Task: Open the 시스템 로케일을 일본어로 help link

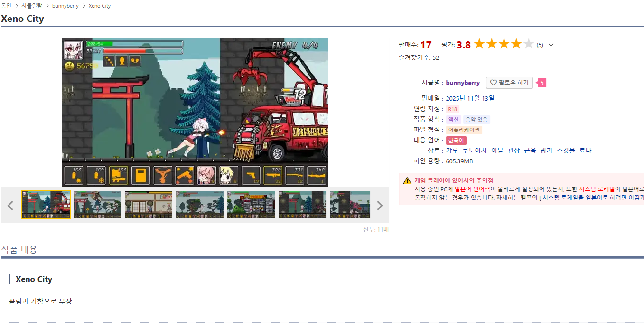Action: tap(593, 197)
